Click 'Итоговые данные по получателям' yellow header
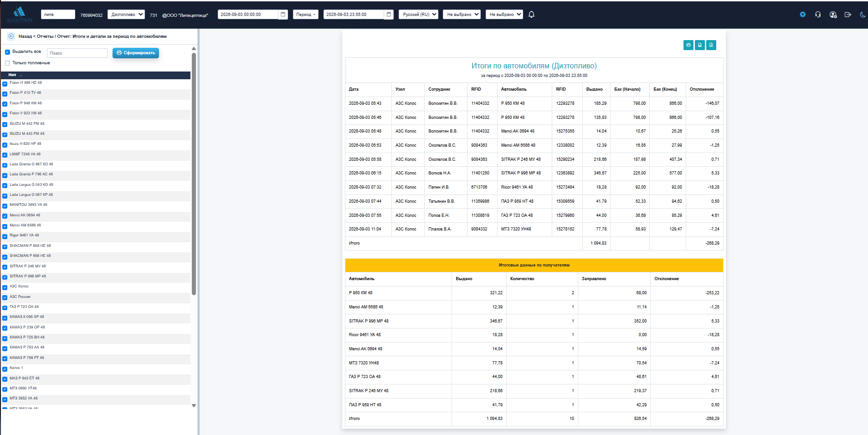Screen dimensions: 868x435 pos(534,265)
